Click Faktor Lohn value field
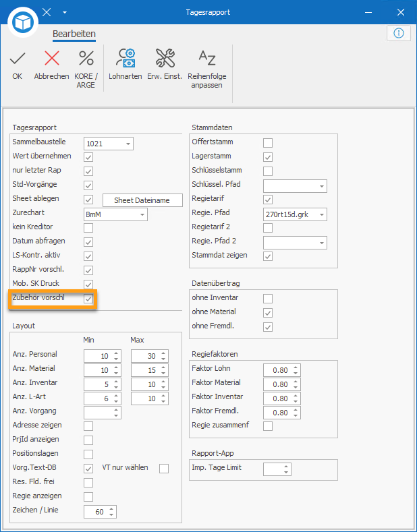Image resolution: width=417 pixels, height=532 pixels. (282, 370)
